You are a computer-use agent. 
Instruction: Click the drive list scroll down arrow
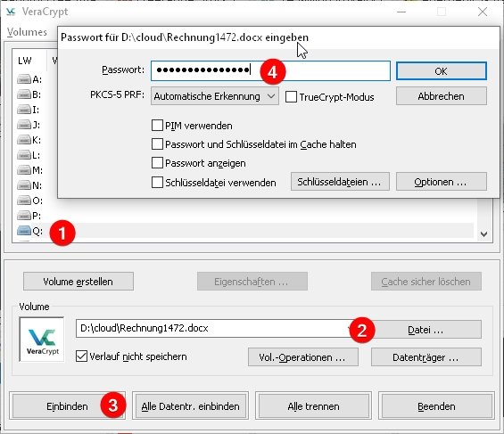tap(483, 234)
